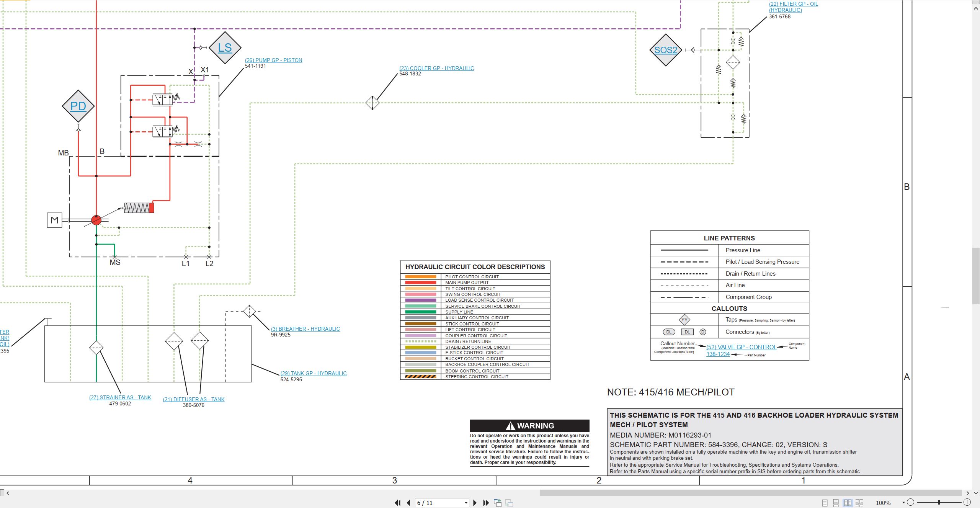Click the greyed next view icon
The height and width of the screenshot is (508, 980).
click(x=509, y=503)
